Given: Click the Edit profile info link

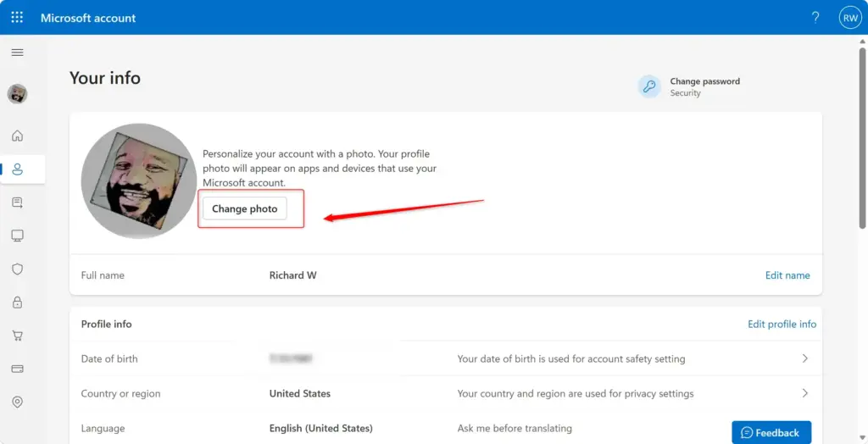Looking at the screenshot, I should (x=782, y=324).
